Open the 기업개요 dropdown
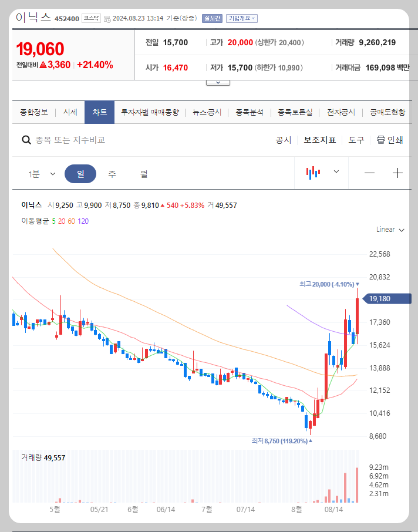This screenshot has width=418, height=532. [x=242, y=18]
